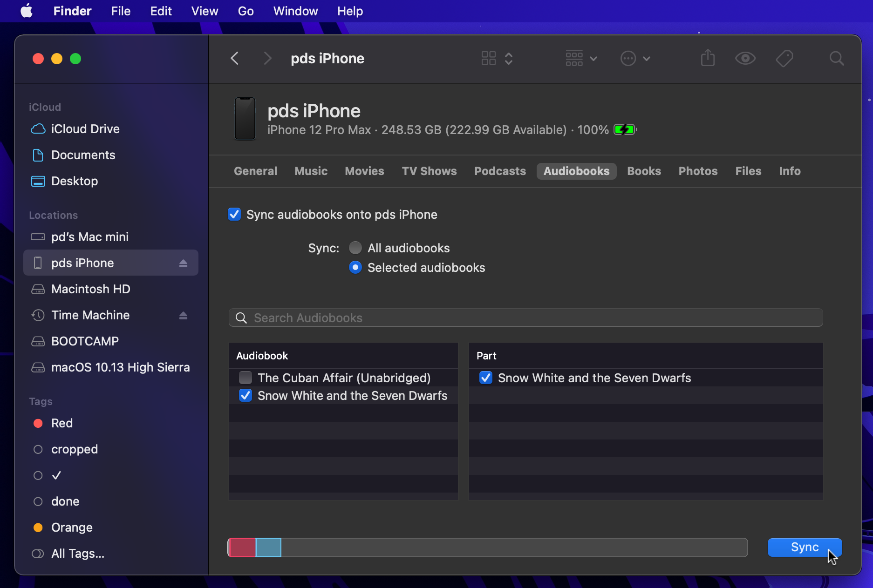Eject pds iPhone using its eject icon
873x588 pixels.
click(183, 263)
